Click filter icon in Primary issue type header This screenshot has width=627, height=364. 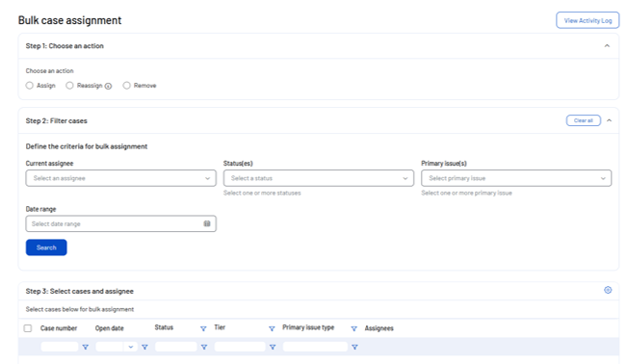tap(353, 328)
